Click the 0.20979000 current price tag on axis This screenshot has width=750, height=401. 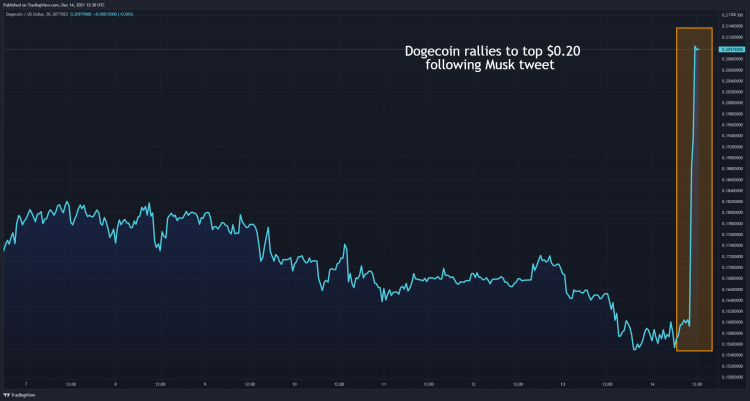(x=732, y=49)
